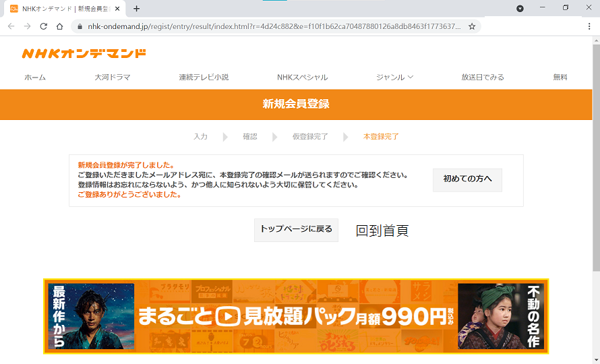
Task: Open the 無料 menu item
Action: 560,78
